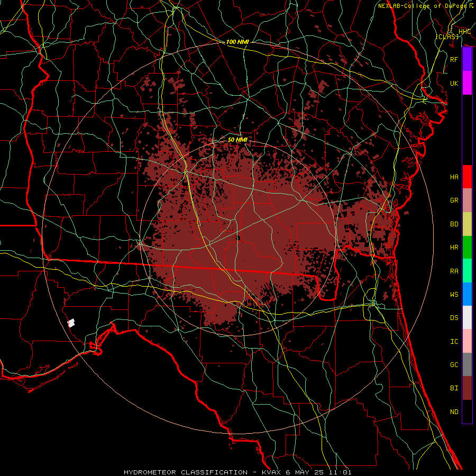The height and width of the screenshot is (476, 476).
Task: Click the 50 NMI range ring label
Action: point(237,140)
